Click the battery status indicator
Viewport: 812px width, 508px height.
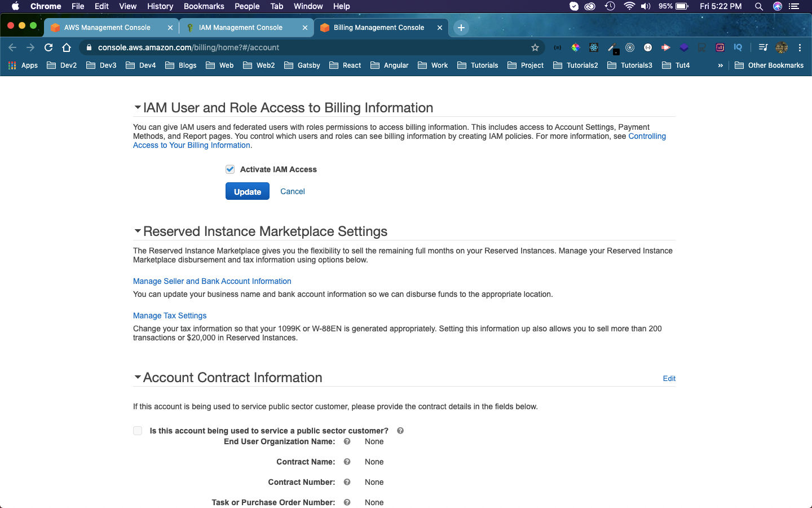coord(674,6)
